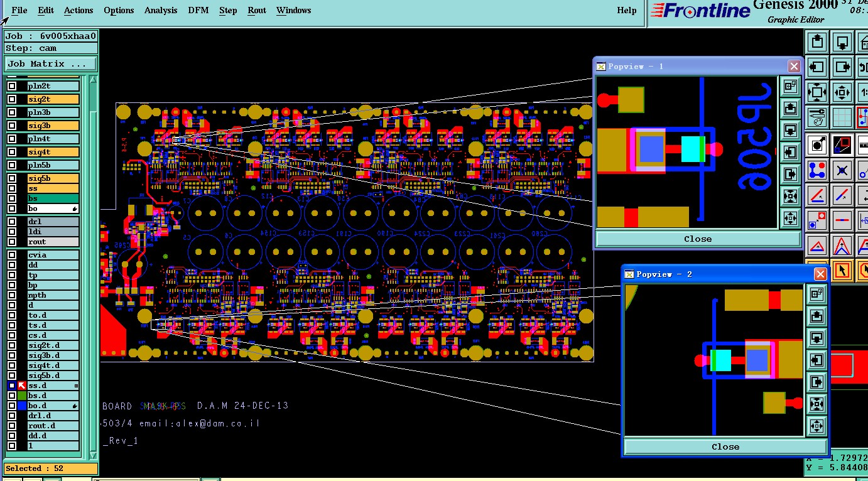Click the bottom zoom icon in Popview 2

pos(816,426)
